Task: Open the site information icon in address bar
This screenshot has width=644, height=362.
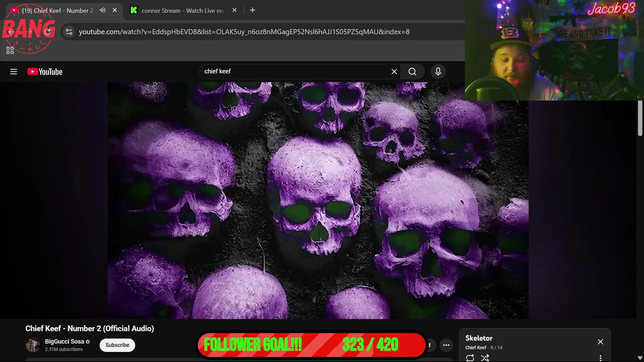Action: coord(69,32)
